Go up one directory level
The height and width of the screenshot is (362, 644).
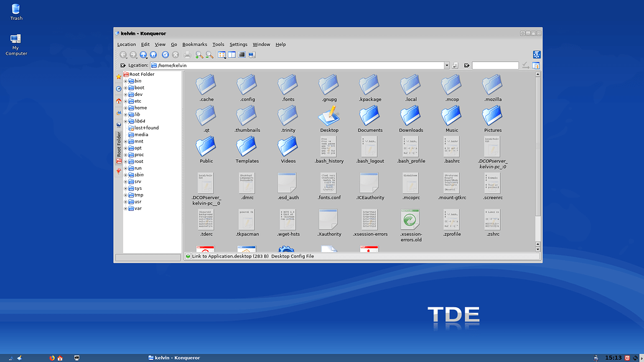[x=144, y=55]
